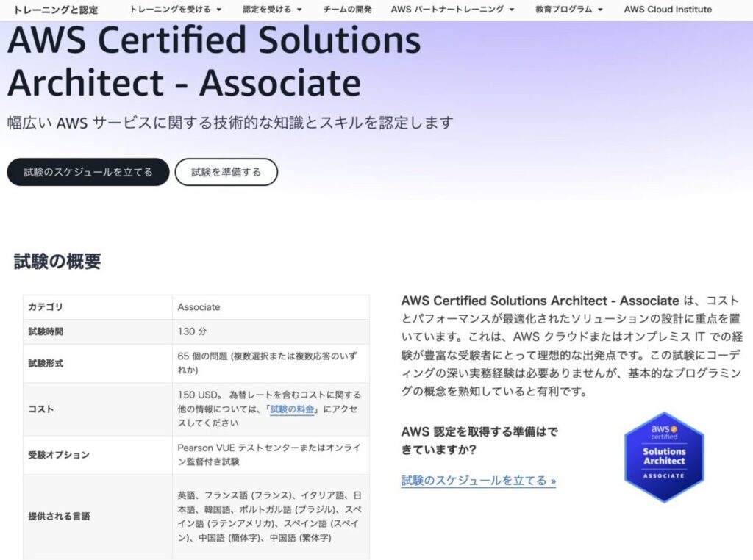This screenshot has width=753, height=560.
Task: Click the description paragraph about コストとパフォーマンス
Action: 571,346
